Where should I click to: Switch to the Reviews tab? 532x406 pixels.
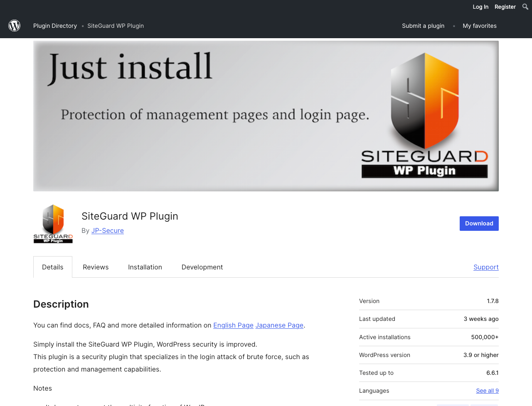coord(96,267)
